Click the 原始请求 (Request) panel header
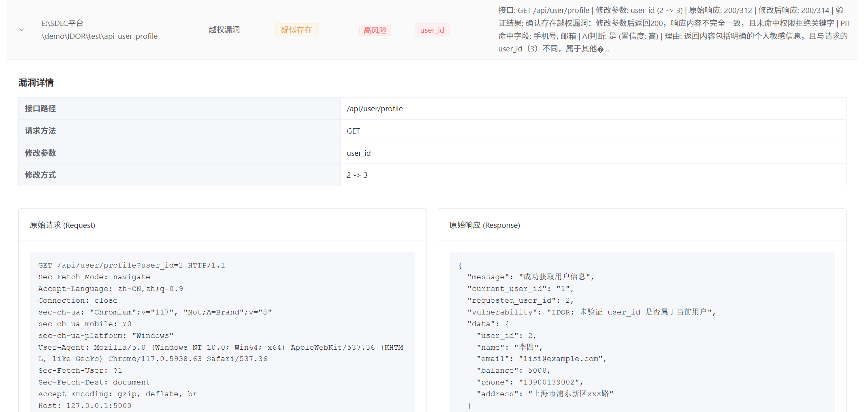 62,225
